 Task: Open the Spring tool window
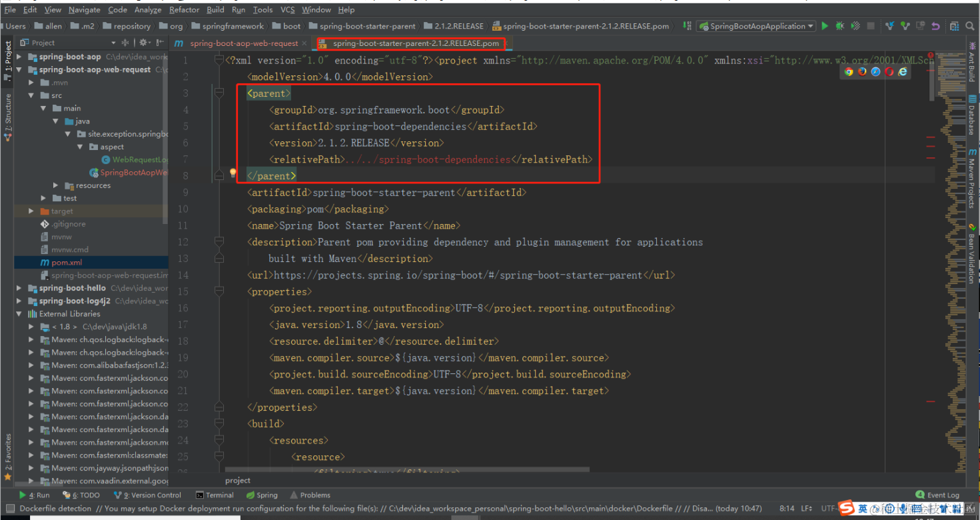pyautogui.click(x=262, y=495)
